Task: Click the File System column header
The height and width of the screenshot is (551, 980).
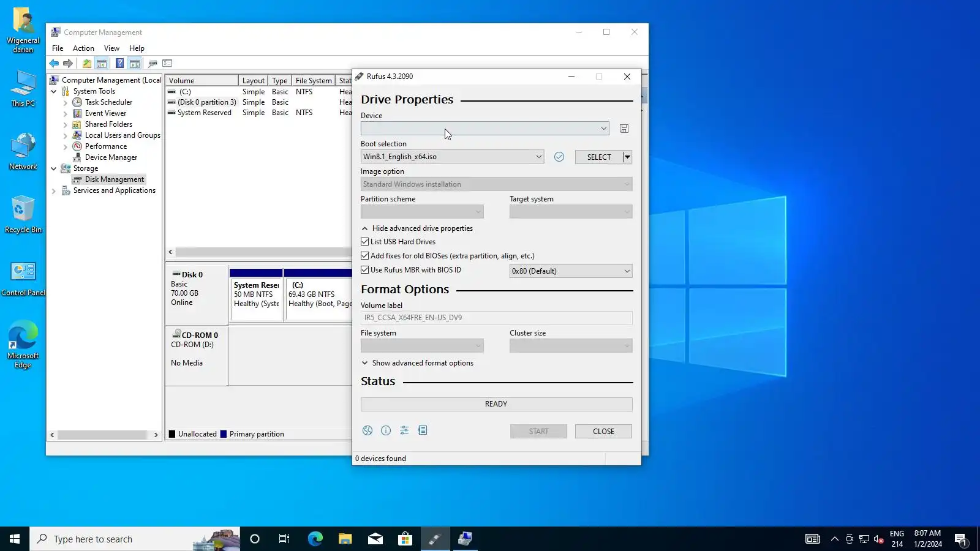Action: click(314, 81)
